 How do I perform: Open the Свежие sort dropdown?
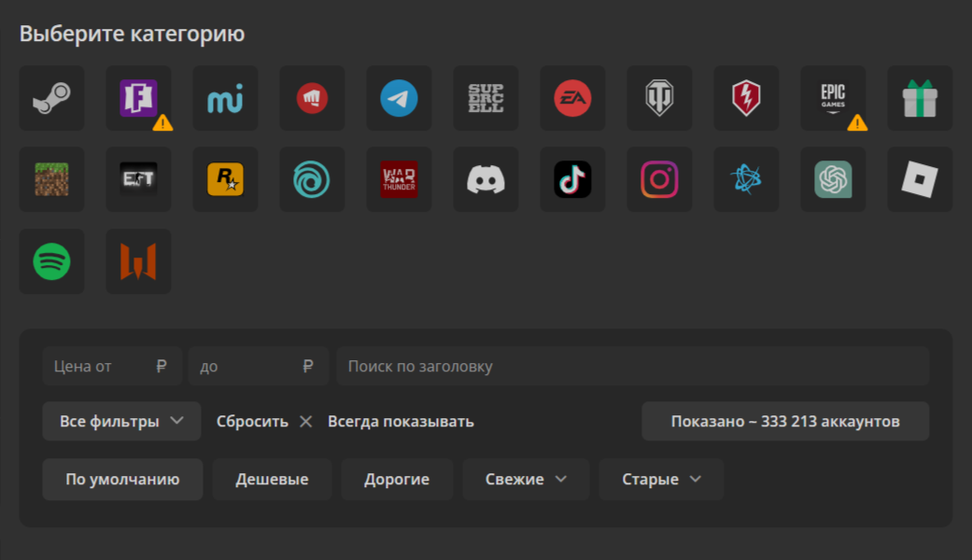[x=526, y=479]
